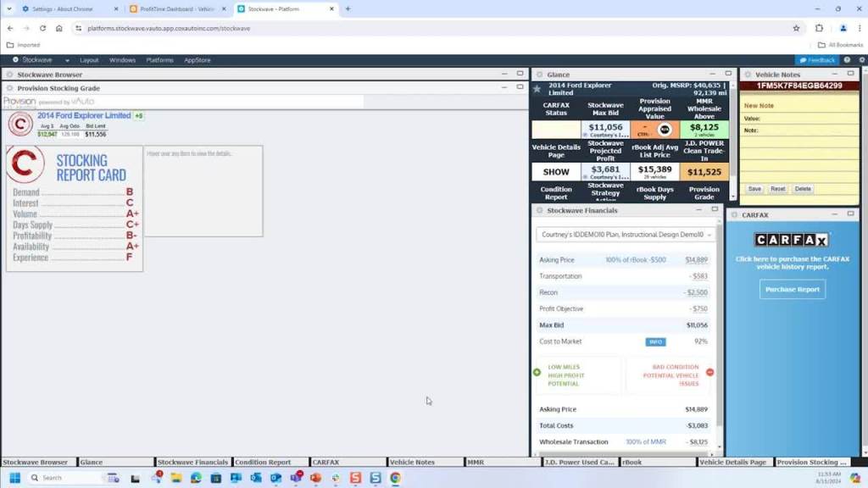The image size is (868, 488).
Task: Click the Vehicle Notes panel gear icon
Action: (747, 75)
